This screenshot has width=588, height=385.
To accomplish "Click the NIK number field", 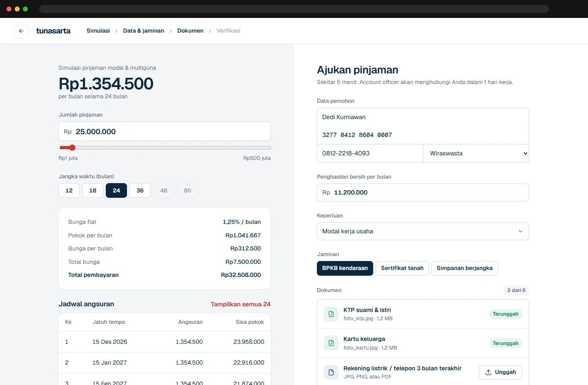I will tap(423, 135).
